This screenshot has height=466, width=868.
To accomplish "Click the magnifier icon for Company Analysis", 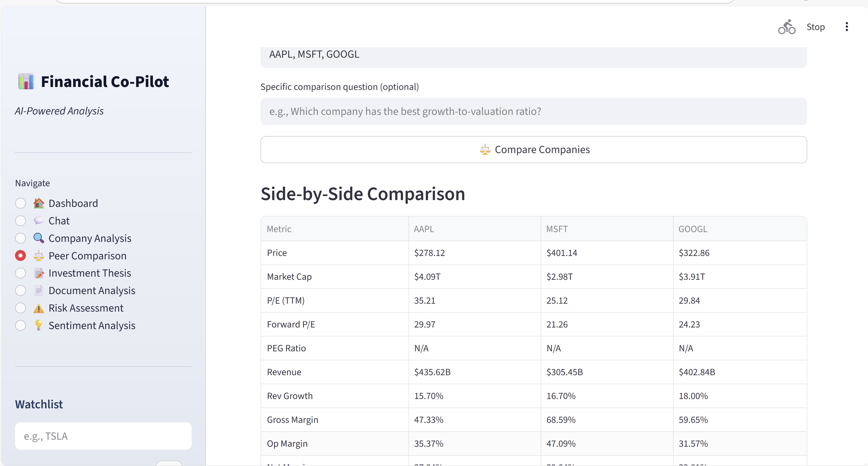I will click(39, 238).
